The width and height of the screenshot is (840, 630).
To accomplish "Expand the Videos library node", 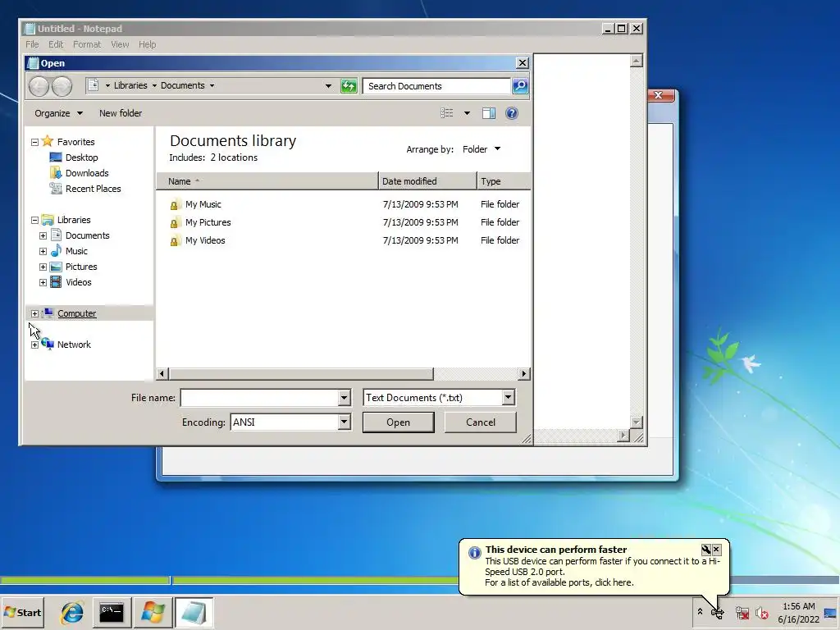I will (x=43, y=282).
